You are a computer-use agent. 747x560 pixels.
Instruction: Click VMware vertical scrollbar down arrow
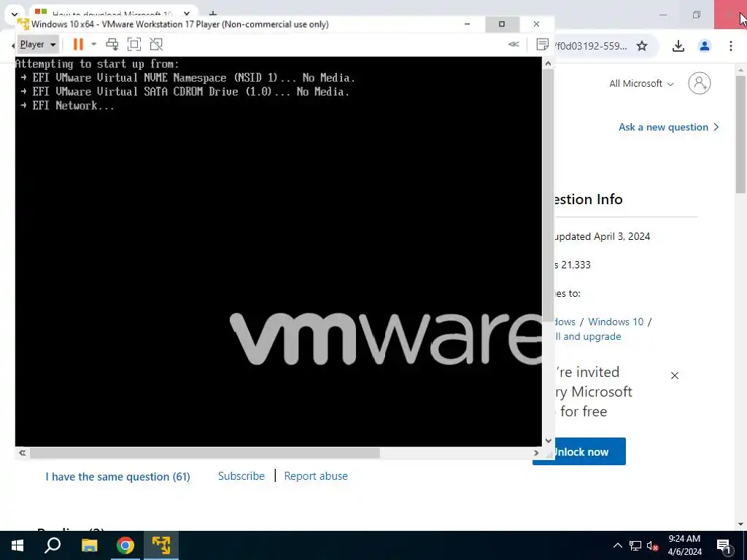click(548, 441)
